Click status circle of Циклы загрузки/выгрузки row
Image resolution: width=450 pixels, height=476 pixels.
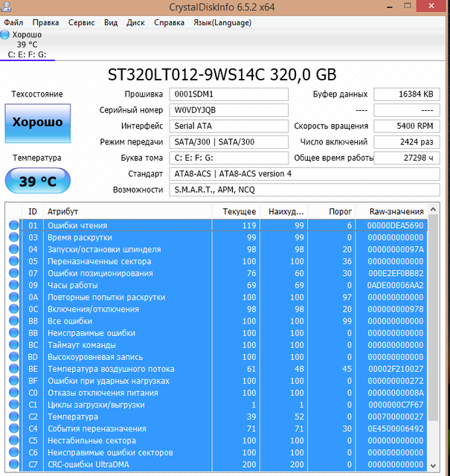coord(13,405)
